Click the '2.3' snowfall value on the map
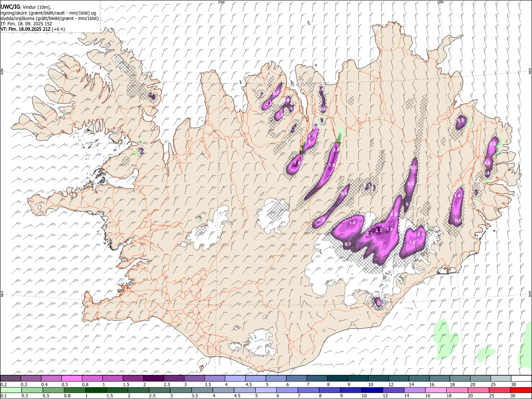532x399 pixels. click(x=378, y=230)
